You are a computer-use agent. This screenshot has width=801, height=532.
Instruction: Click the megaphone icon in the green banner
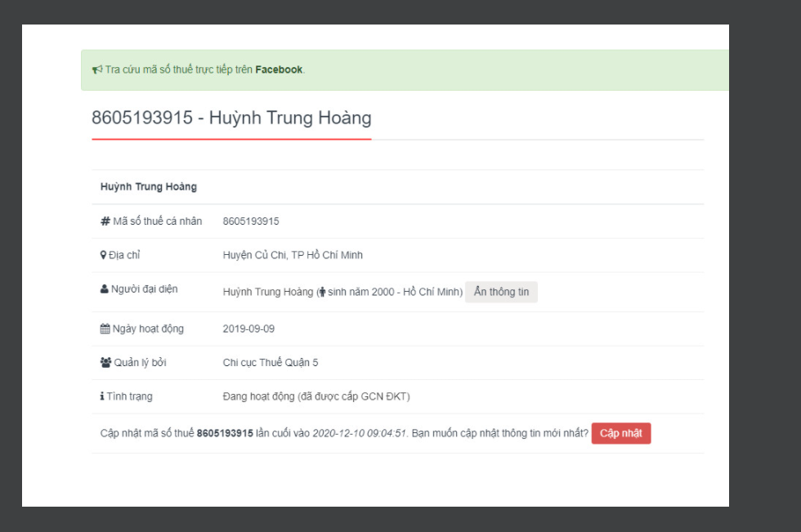tap(97, 70)
